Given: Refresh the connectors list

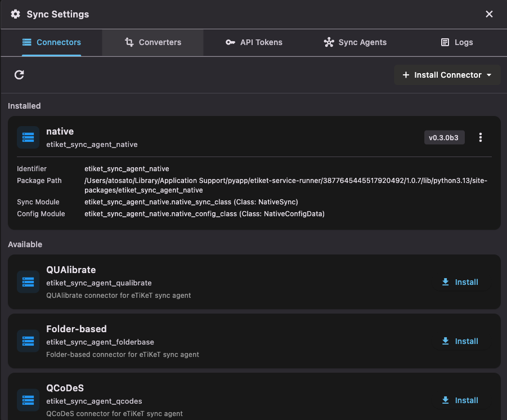Looking at the screenshot, I should tap(19, 75).
